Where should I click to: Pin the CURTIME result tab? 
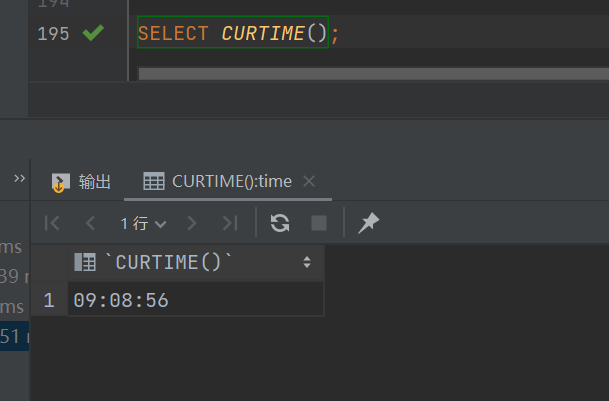click(x=368, y=223)
